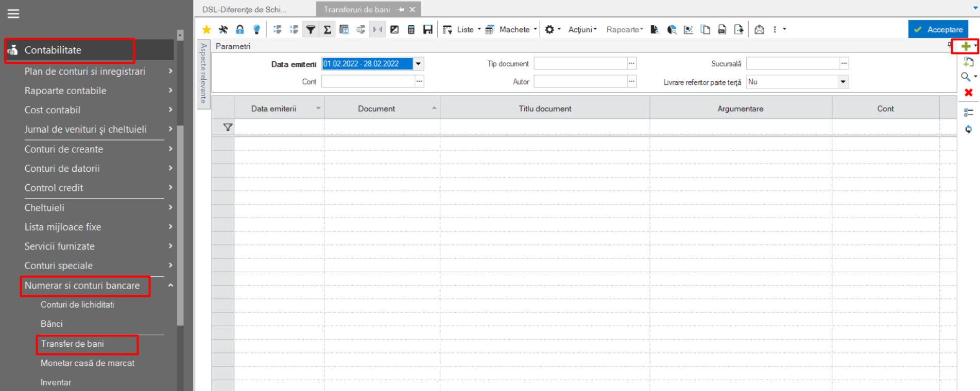Open the Livrare referitor parte terță dropdown
The width and height of the screenshot is (980, 391).
(x=843, y=82)
